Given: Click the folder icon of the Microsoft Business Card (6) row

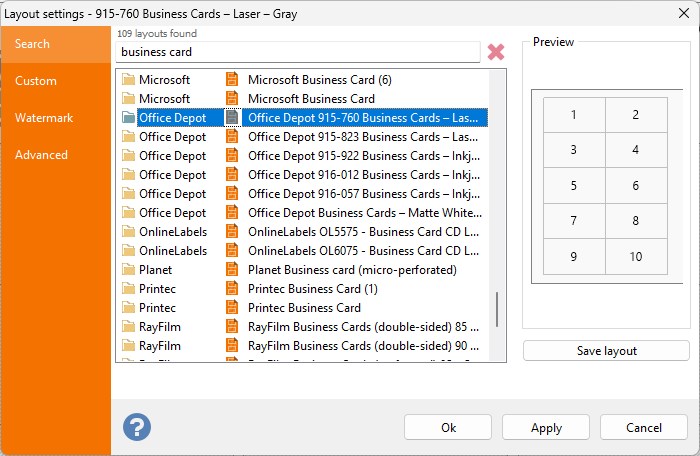Looking at the screenshot, I should [x=129, y=79].
